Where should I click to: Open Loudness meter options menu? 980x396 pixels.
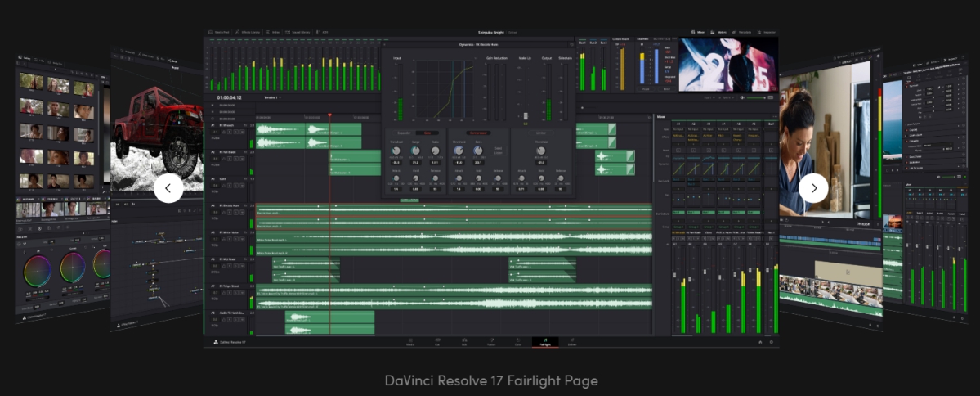(674, 38)
